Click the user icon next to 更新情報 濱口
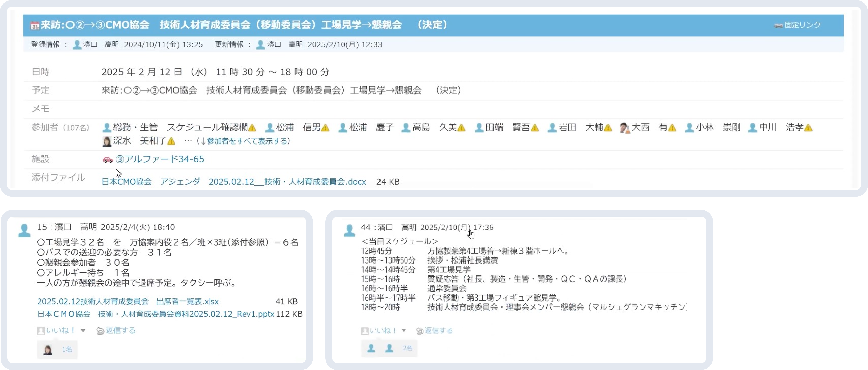 [260, 44]
